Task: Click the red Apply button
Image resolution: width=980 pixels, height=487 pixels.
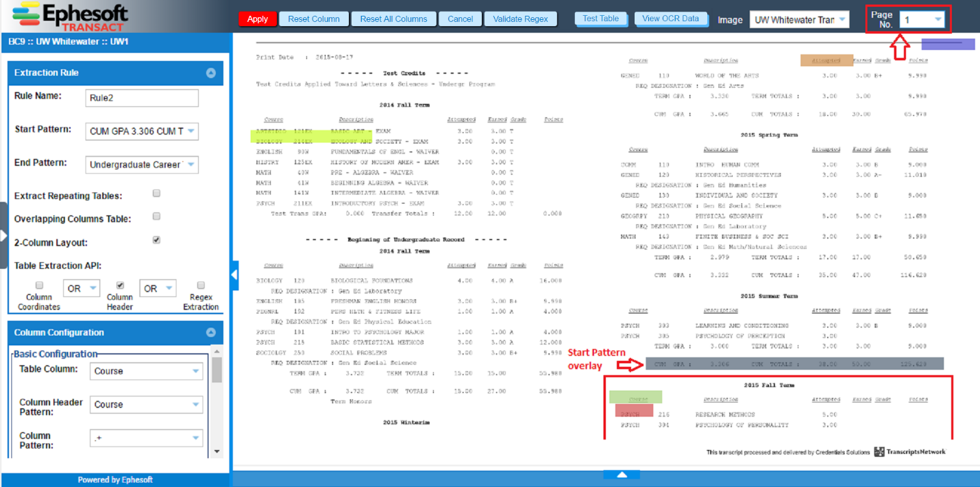Action: pos(258,19)
